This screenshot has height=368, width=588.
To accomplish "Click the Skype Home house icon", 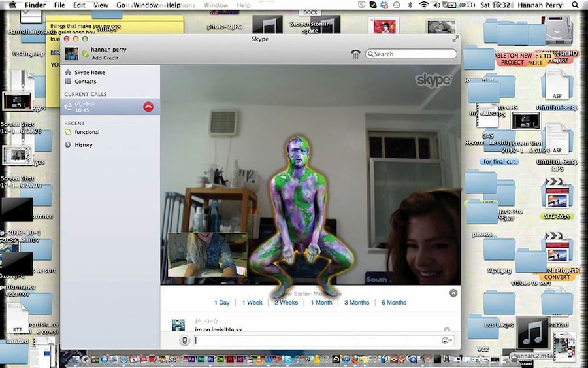I will 68,72.
